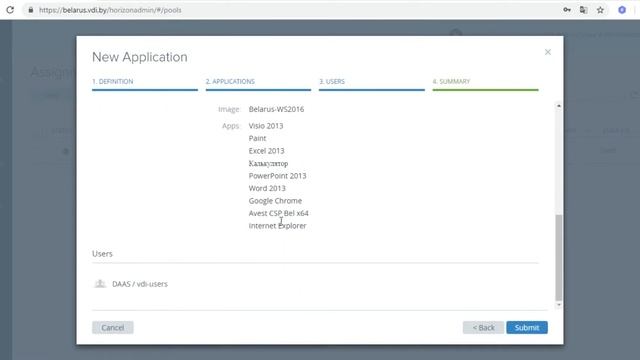Screen dimensions: 640x360
Task: Open the browser profile avatar icon
Action: [622, 10]
